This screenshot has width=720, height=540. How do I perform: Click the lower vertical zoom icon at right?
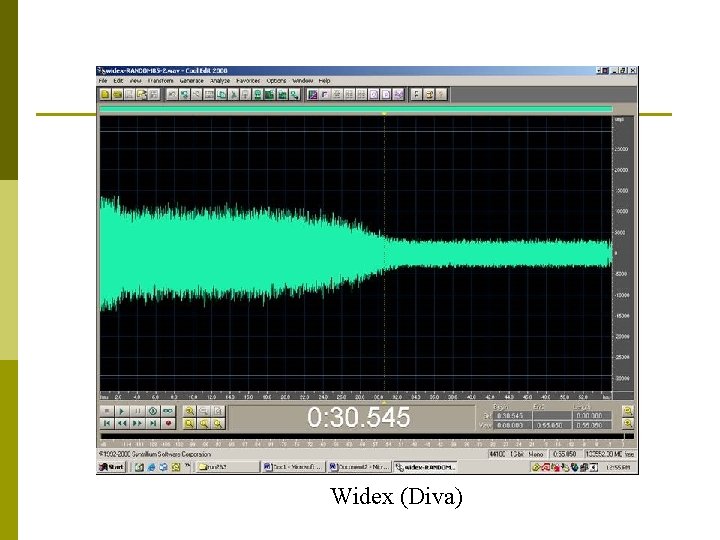pyautogui.click(x=628, y=423)
